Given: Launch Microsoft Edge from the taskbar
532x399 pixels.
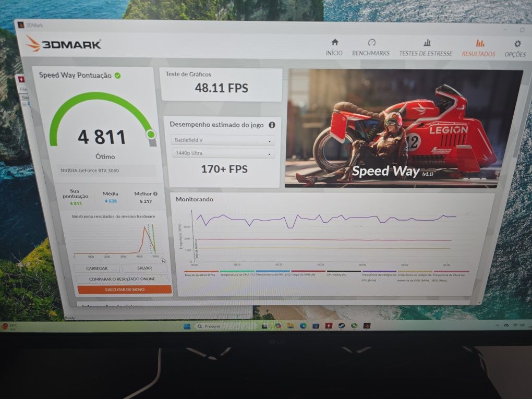Looking at the screenshot, I should point(303,326).
